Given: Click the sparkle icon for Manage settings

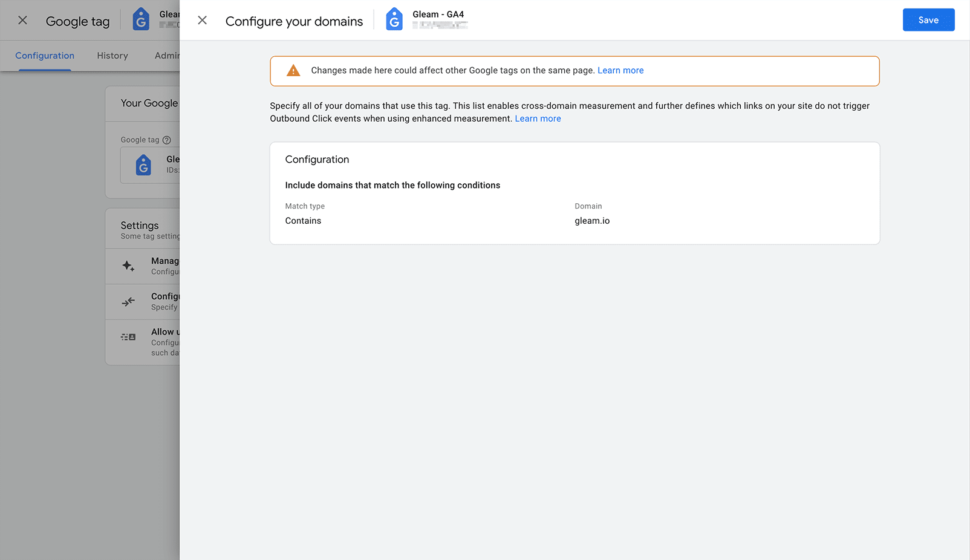Looking at the screenshot, I should [128, 265].
